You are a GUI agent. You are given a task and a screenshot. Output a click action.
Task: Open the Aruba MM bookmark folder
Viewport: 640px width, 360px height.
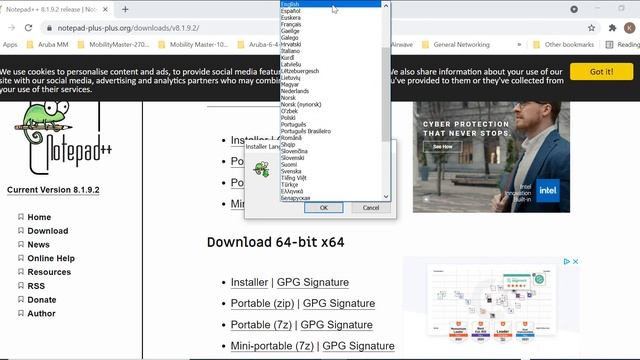47,44
